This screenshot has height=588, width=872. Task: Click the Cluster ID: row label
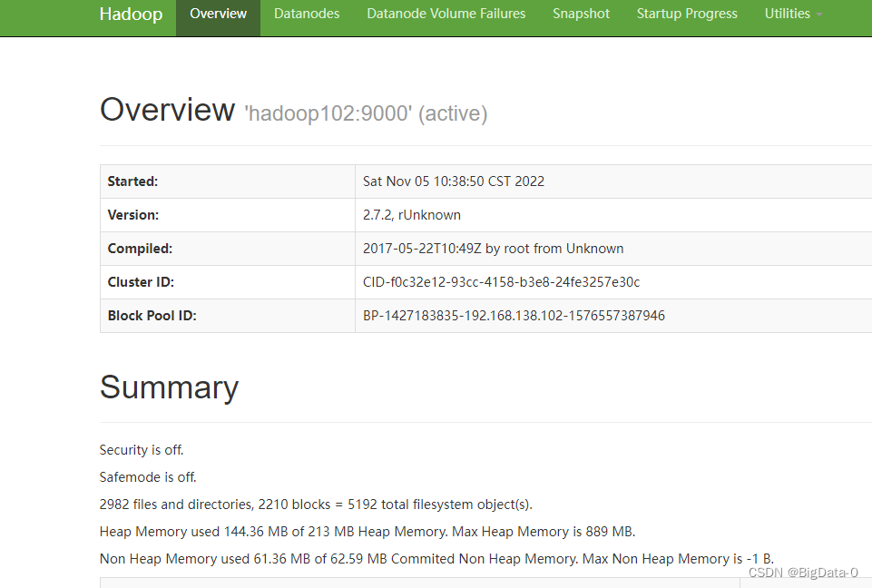coord(141,282)
